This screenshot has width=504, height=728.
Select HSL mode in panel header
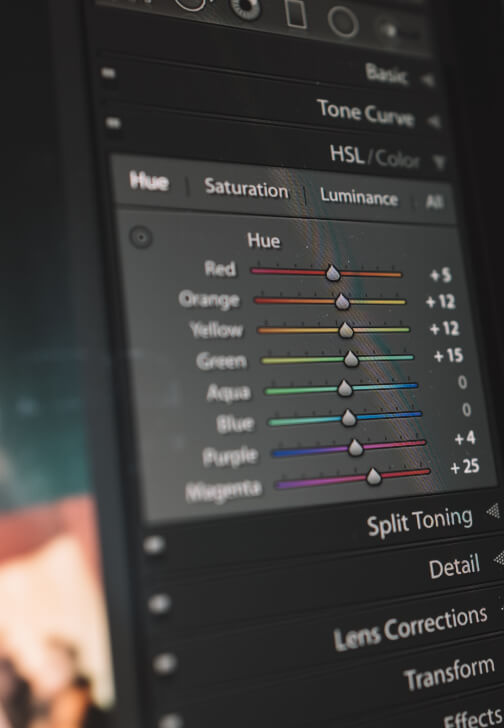point(347,154)
